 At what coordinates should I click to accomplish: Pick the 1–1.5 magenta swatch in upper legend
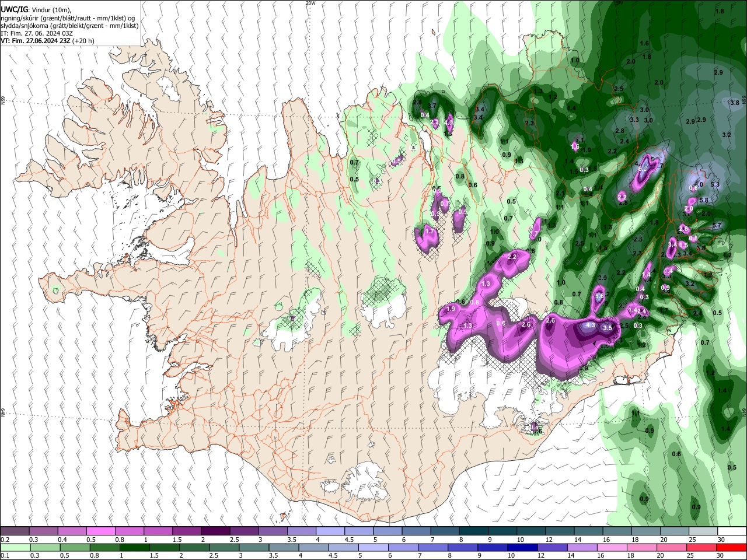pos(158,531)
